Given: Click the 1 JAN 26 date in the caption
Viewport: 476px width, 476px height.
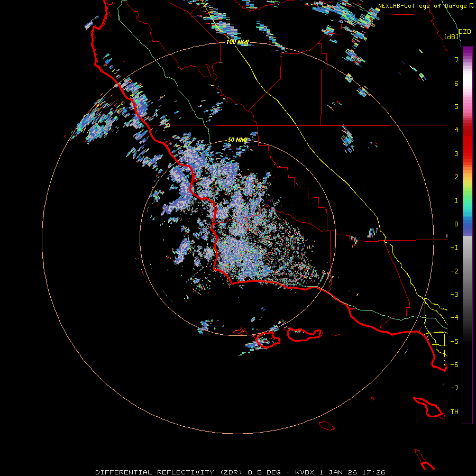Looking at the screenshot, I should click(x=338, y=472).
